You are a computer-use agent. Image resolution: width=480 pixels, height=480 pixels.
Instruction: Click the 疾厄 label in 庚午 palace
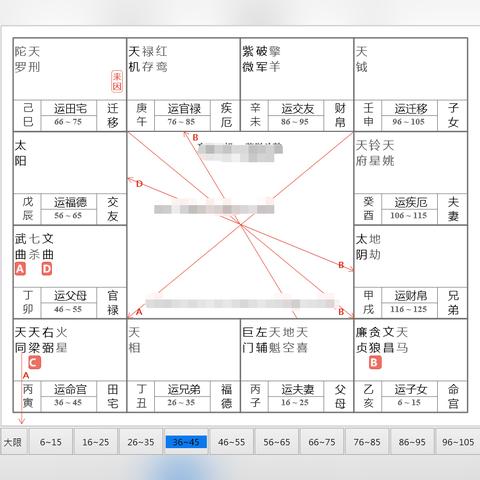click(226, 115)
